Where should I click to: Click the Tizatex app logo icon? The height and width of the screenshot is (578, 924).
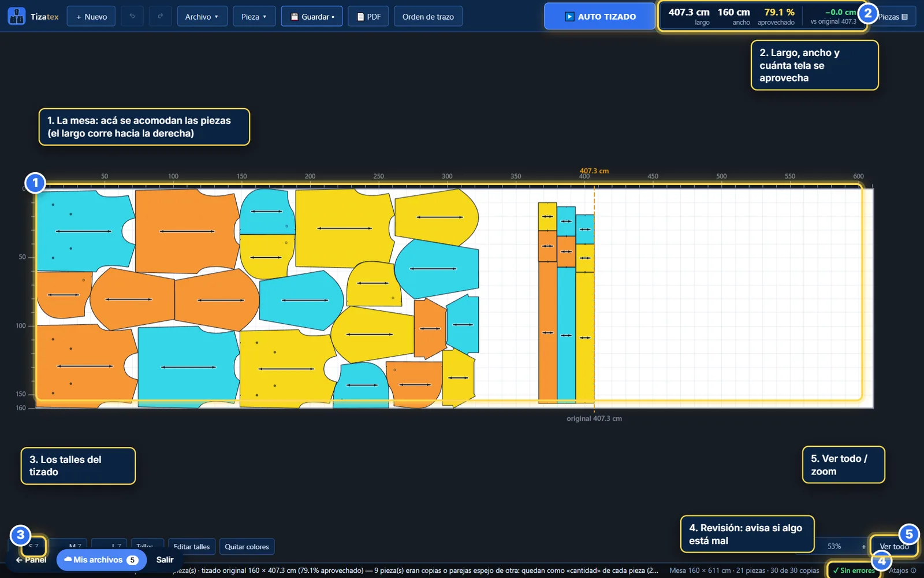click(16, 16)
